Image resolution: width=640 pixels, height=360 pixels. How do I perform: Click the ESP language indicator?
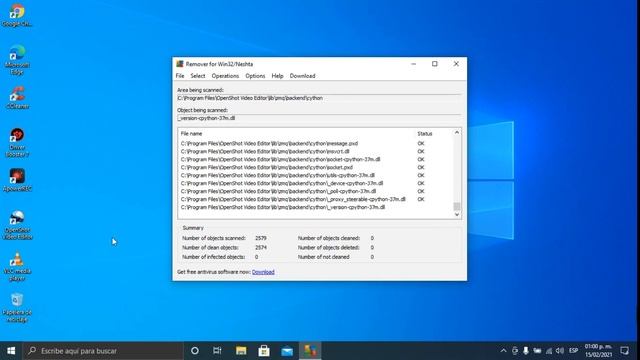click(573, 351)
